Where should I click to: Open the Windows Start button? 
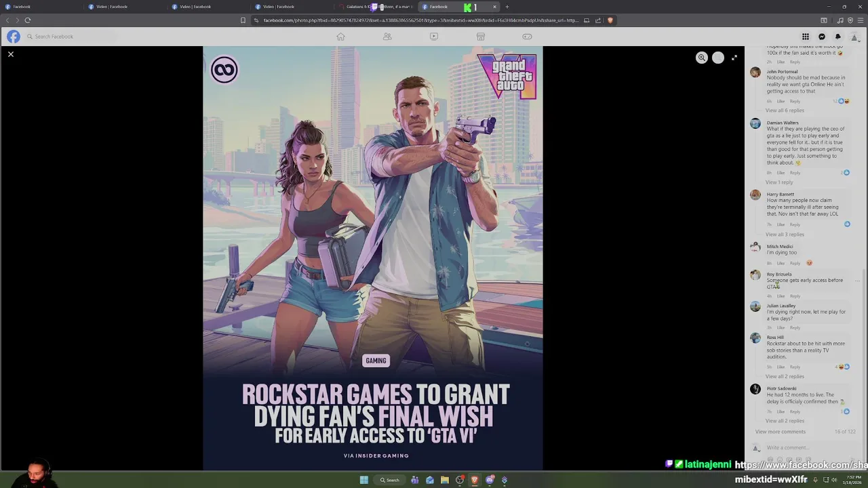364,480
